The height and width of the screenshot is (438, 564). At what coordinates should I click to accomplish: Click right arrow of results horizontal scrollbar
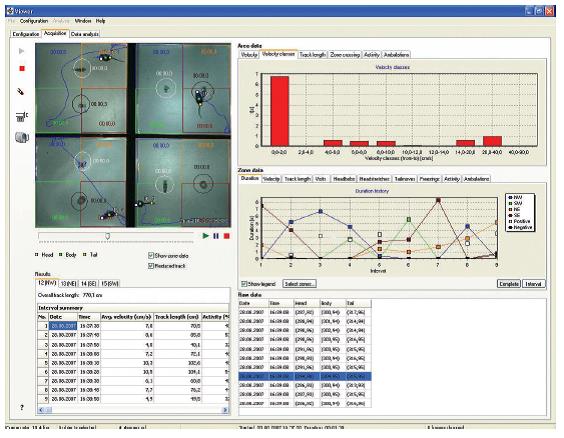click(226, 410)
